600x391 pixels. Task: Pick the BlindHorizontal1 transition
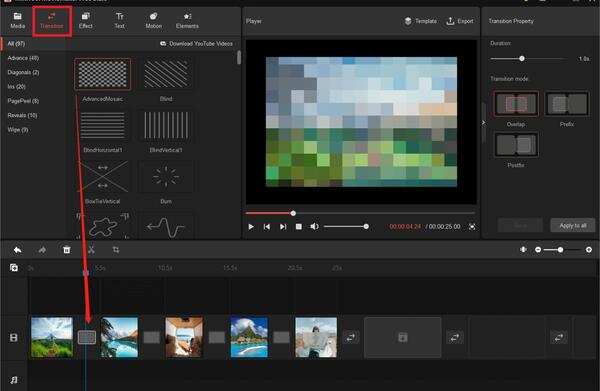pos(103,125)
